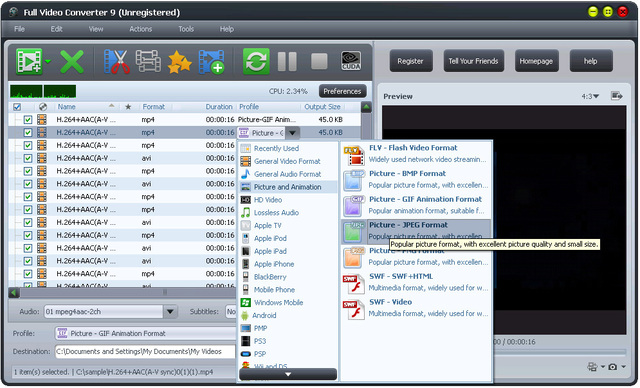Open the Help menu
Viewport: 640px width, 388px height.
227,29
